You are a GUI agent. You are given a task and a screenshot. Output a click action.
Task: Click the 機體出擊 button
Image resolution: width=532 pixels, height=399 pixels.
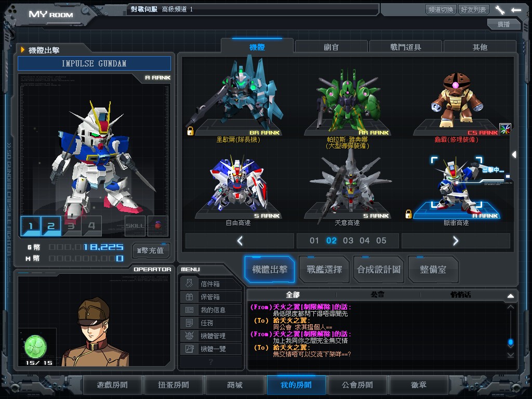pyautogui.click(x=270, y=270)
